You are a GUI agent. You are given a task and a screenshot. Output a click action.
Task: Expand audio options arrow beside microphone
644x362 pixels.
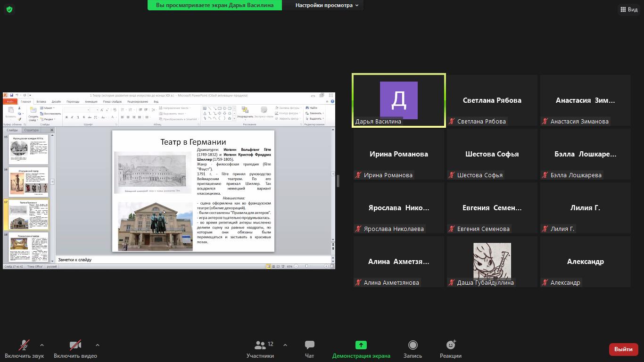pos(42,345)
